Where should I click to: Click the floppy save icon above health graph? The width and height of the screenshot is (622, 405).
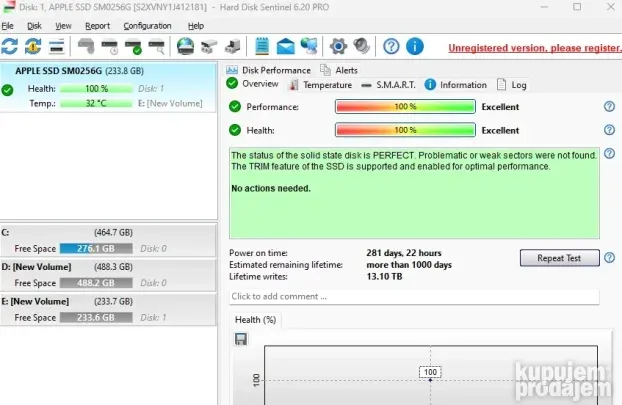(241, 340)
